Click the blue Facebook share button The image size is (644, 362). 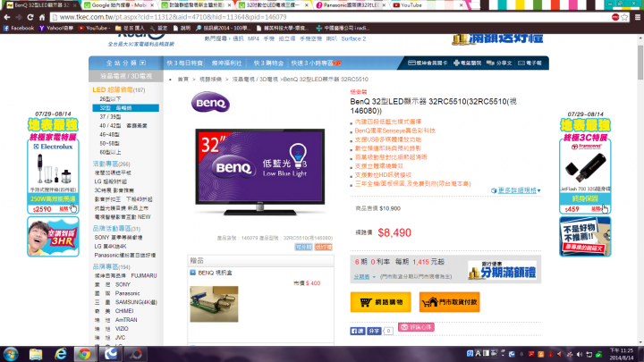(x=374, y=331)
